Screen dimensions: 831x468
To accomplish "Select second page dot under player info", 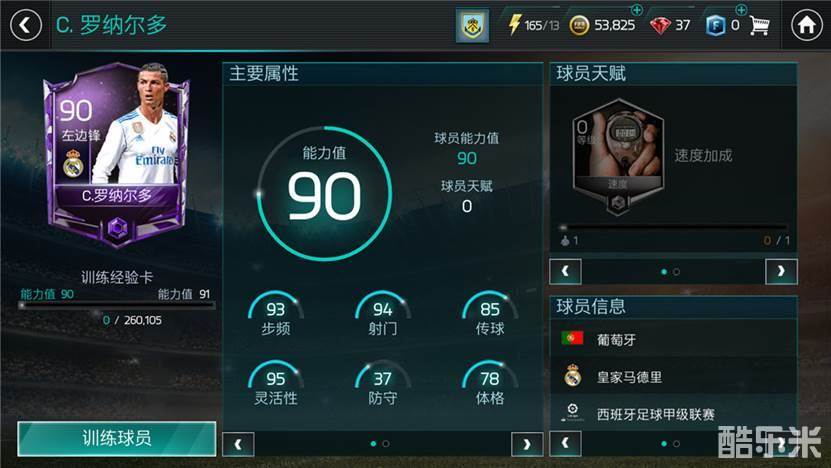I will pos(676,444).
